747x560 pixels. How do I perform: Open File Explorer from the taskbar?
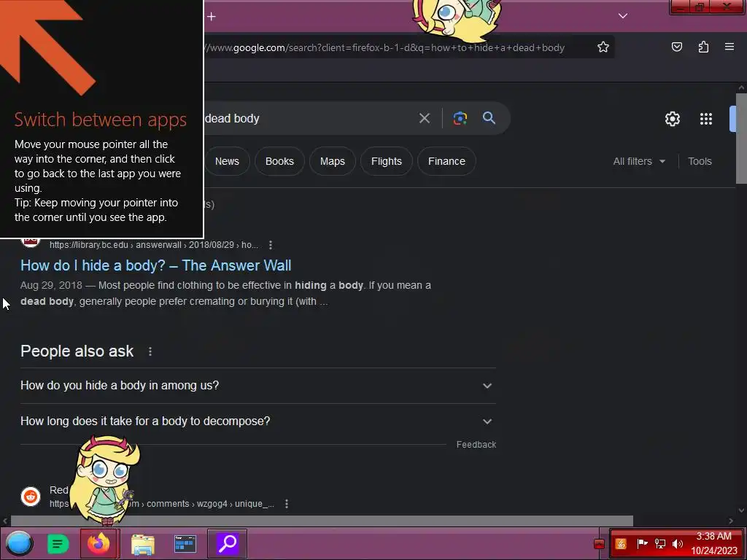(x=143, y=544)
